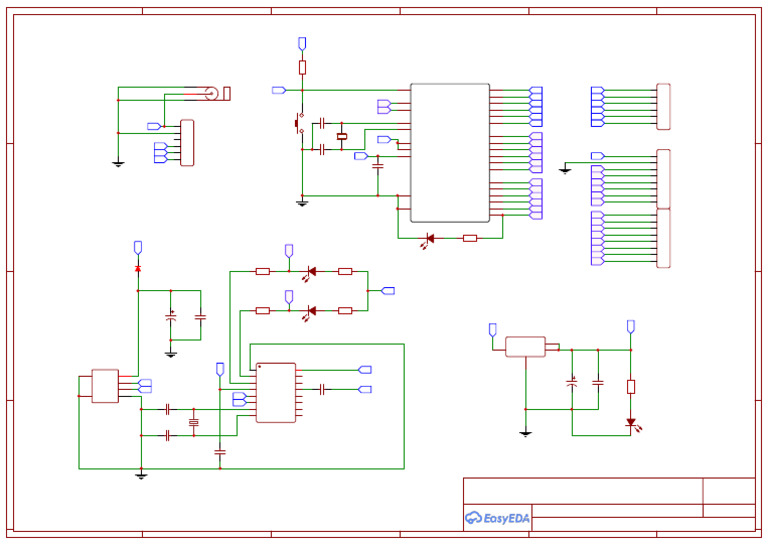Click the ground symbol beneath the regulator
The image size is (768, 544).
pos(526,433)
